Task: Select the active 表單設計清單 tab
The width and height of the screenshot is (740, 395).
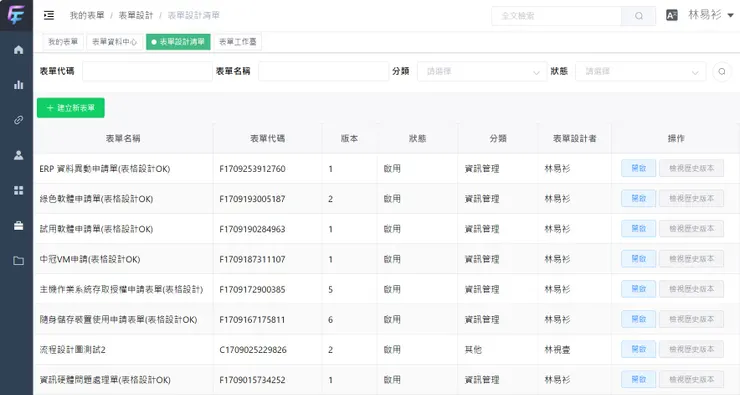Action: (178, 42)
